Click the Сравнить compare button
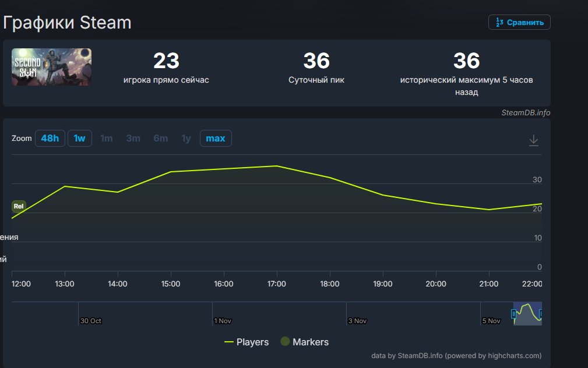 (519, 22)
